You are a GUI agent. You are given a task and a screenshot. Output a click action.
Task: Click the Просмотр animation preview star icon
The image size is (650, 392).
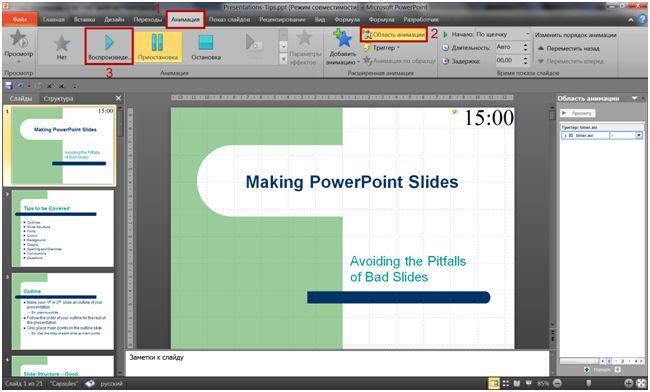tap(19, 39)
